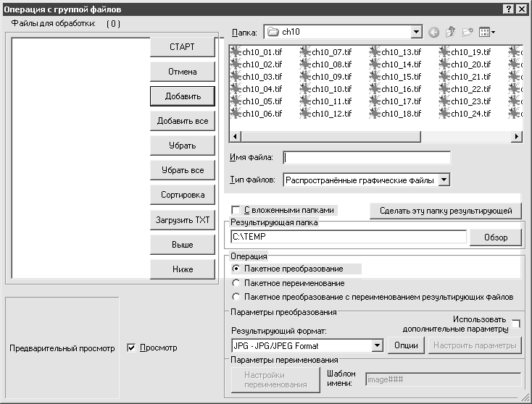Select file ch10_14.tif
532x404 pixels.
pos(401,64)
